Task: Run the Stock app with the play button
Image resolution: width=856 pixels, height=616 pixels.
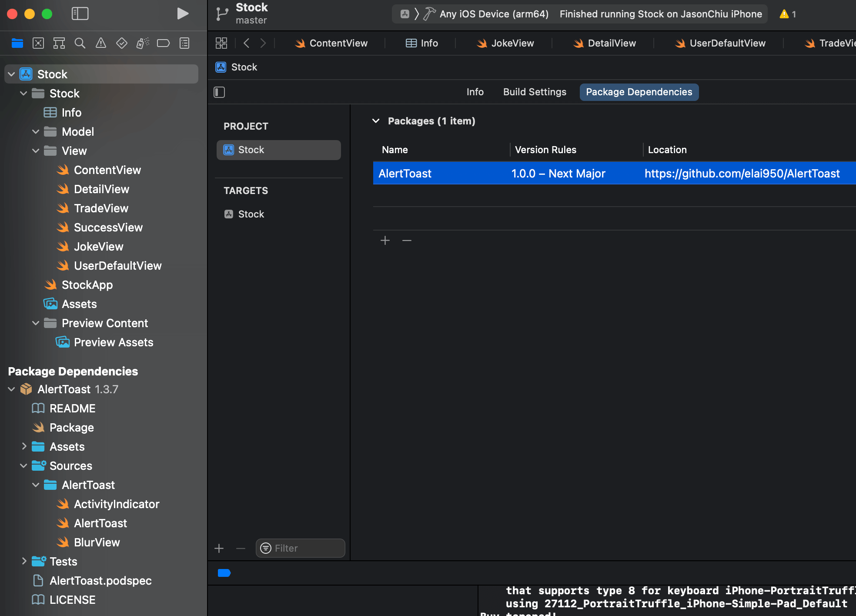Action: click(x=183, y=13)
